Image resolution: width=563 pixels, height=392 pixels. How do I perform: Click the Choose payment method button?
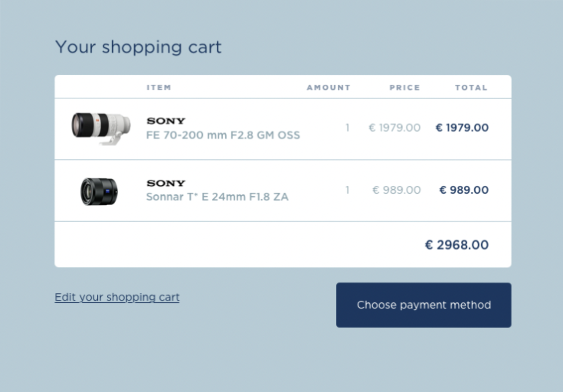[424, 305]
